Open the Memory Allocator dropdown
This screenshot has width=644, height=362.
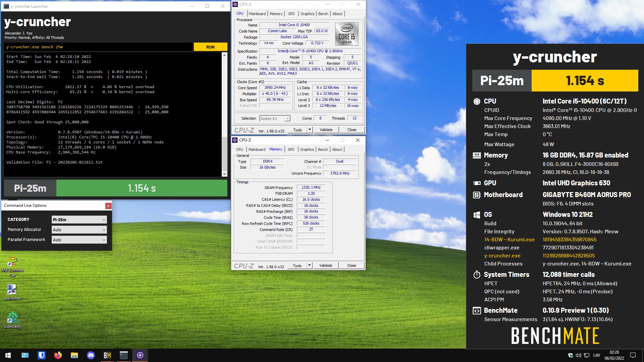pyautogui.click(x=79, y=230)
